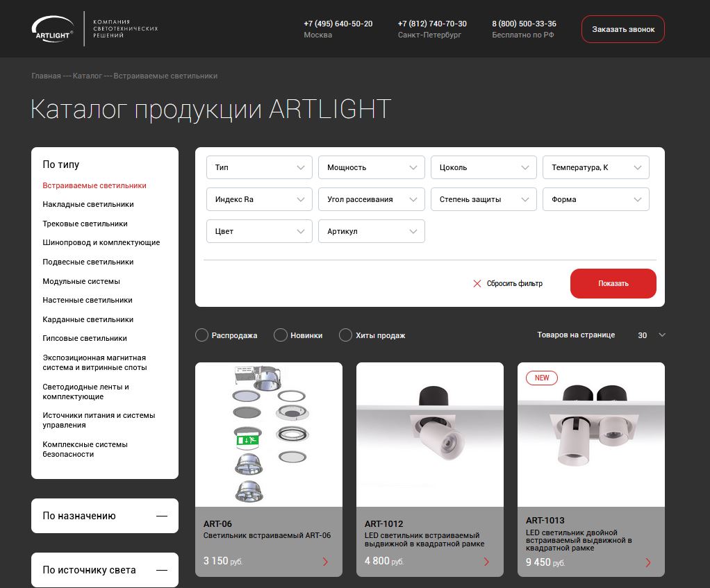Click the 4 800 руб. price
The height and width of the screenshot is (588, 710).
point(384,561)
